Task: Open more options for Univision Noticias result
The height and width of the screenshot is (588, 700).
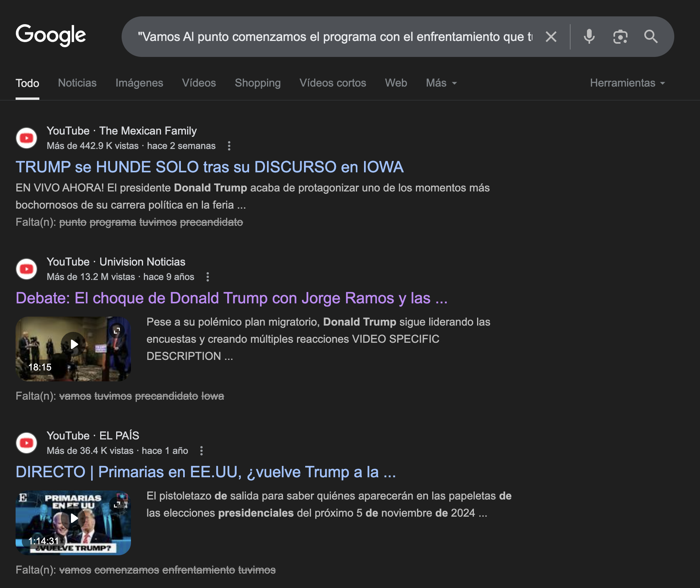Action: click(208, 277)
